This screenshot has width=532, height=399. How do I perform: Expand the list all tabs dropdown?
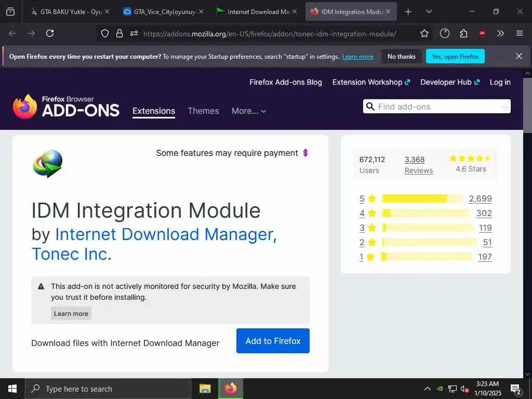[429, 12]
